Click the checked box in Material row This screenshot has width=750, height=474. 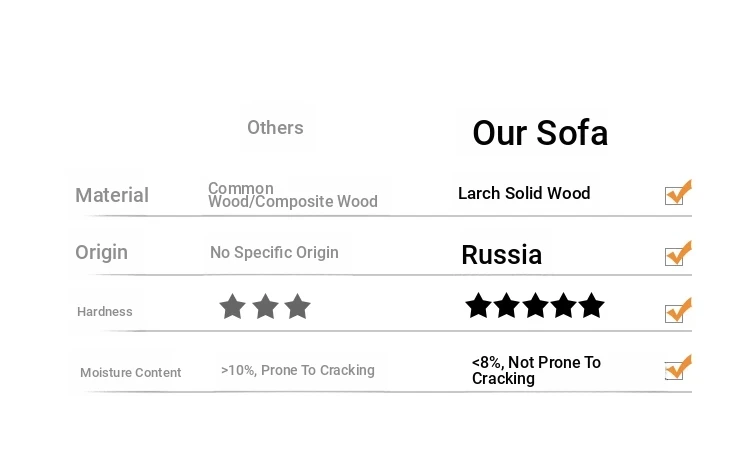tap(675, 195)
